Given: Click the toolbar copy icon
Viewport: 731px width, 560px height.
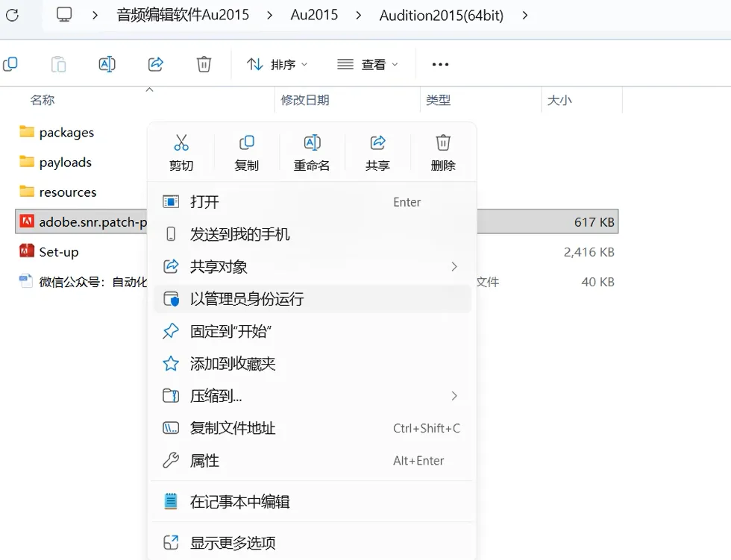Looking at the screenshot, I should [x=10, y=64].
